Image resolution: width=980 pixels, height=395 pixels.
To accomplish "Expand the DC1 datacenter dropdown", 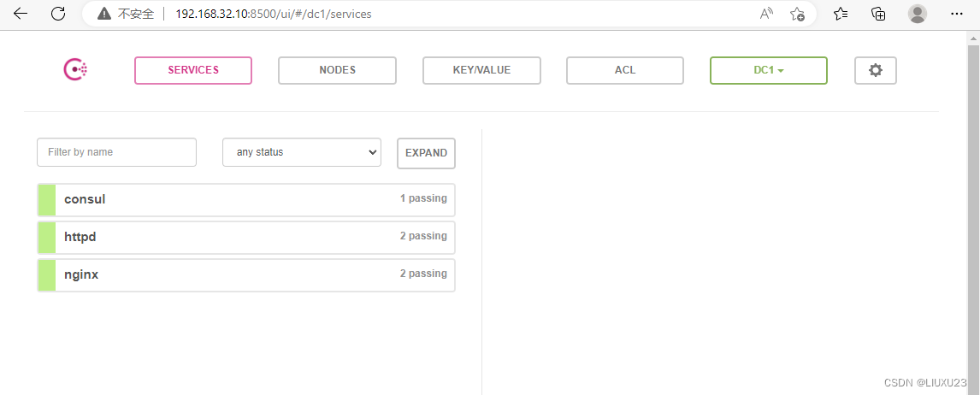I will 769,70.
